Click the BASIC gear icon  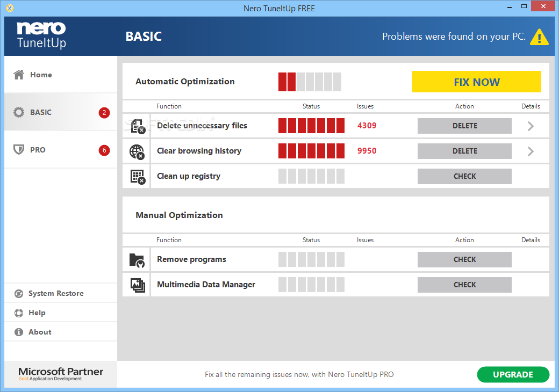tap(18, 112)
